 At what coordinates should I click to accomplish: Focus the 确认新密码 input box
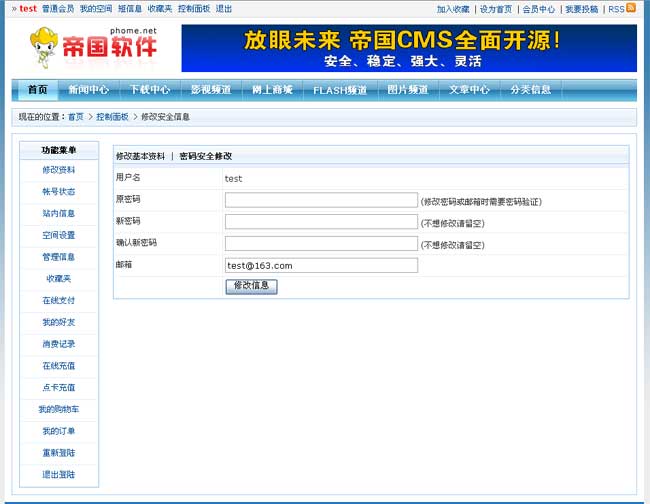321,243
